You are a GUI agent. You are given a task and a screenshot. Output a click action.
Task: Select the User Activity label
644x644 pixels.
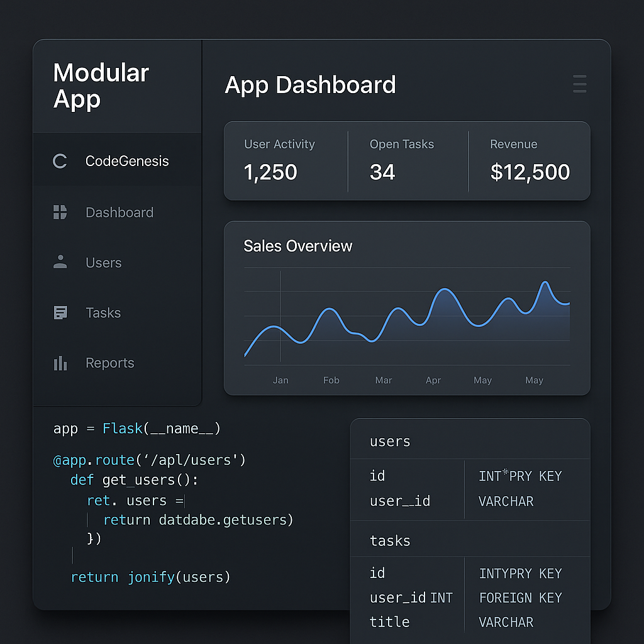pos(279,144)
